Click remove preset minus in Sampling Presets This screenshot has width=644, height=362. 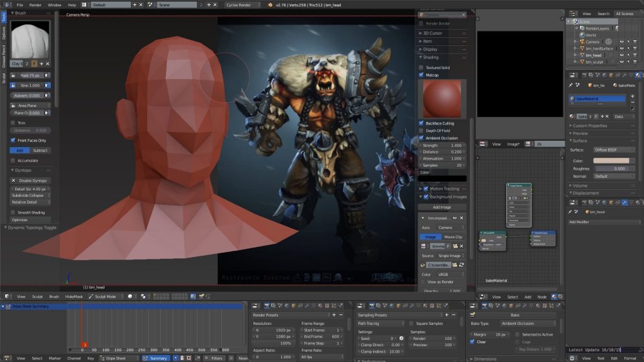[x=453, y=315]
